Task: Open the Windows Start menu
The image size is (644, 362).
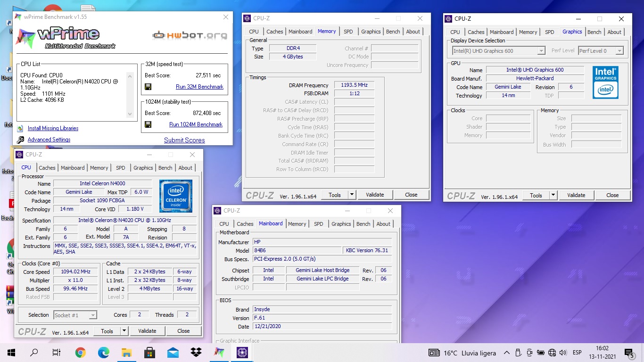Action: tap(11, 352)
